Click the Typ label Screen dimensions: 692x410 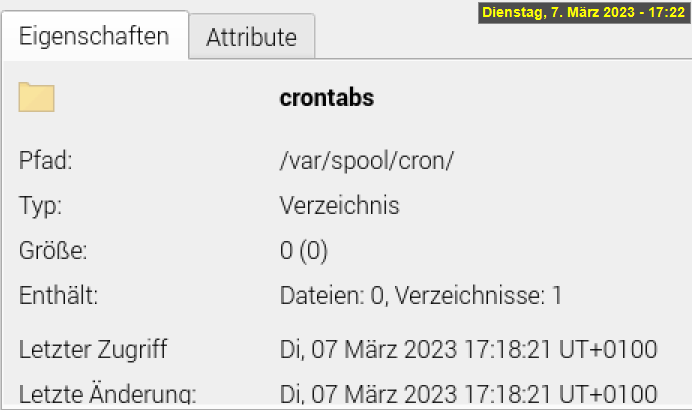[x=41, y=206]
